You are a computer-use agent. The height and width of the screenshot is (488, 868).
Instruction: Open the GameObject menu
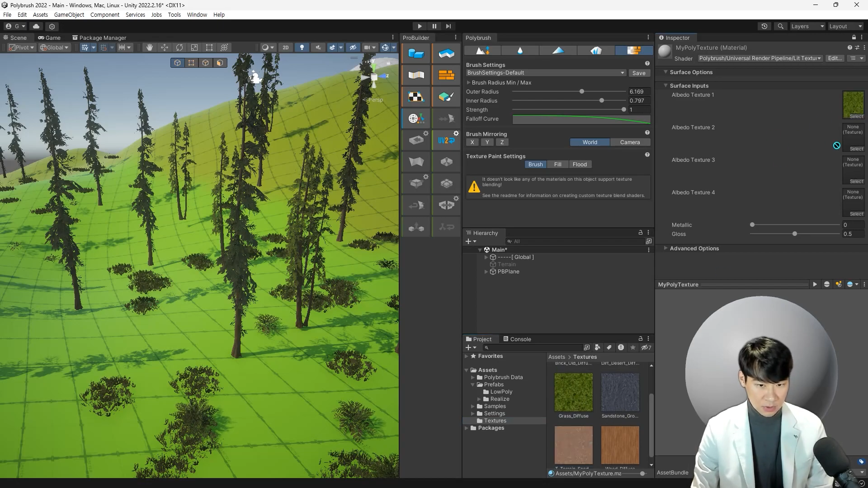pos(69,14)
